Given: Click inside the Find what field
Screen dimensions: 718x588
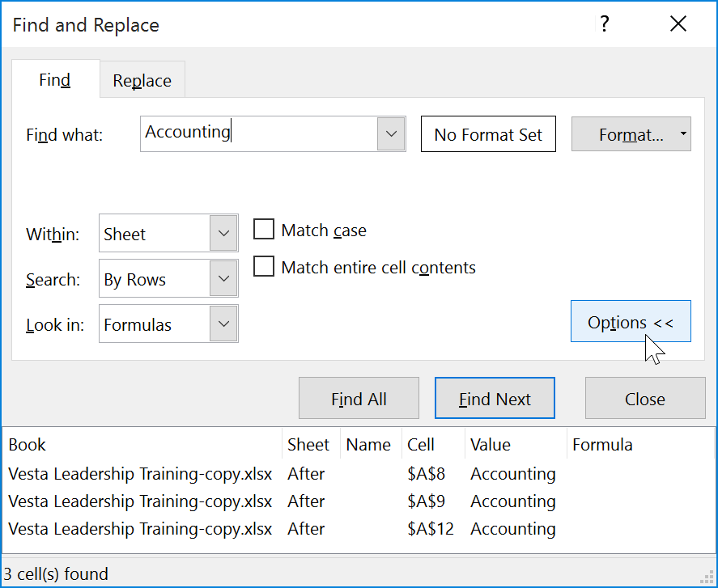Looking at the screenshot, I should 259,134.
